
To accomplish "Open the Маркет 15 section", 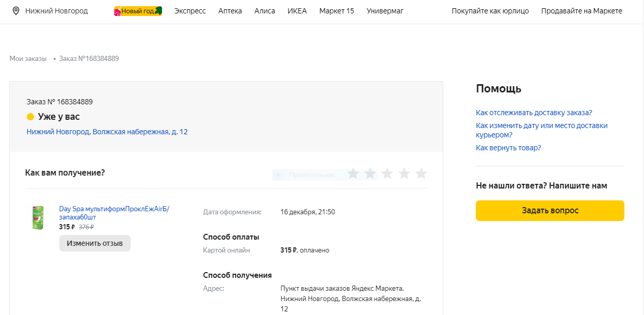I will (x=336, y=10).
